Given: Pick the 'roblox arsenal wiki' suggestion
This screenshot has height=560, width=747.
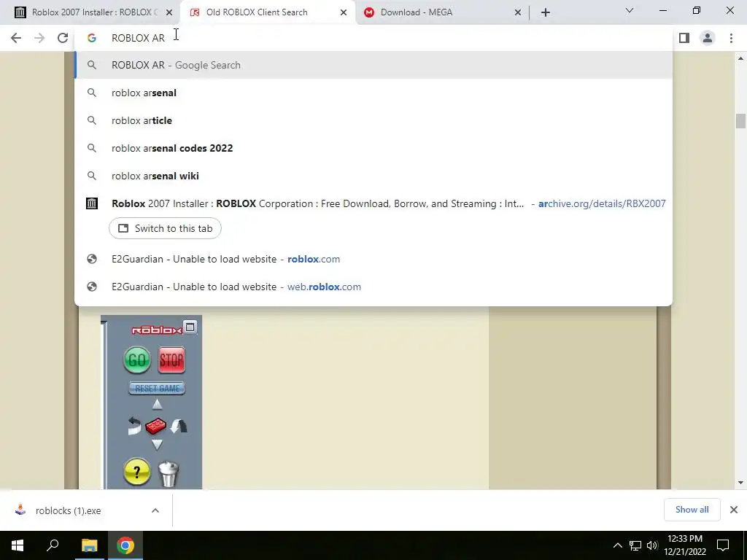Looking at the screenshot, I should [373, 176].
